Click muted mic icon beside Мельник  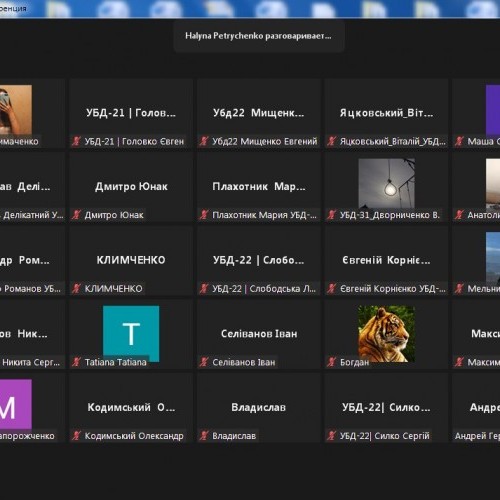[x=459, y=289]
